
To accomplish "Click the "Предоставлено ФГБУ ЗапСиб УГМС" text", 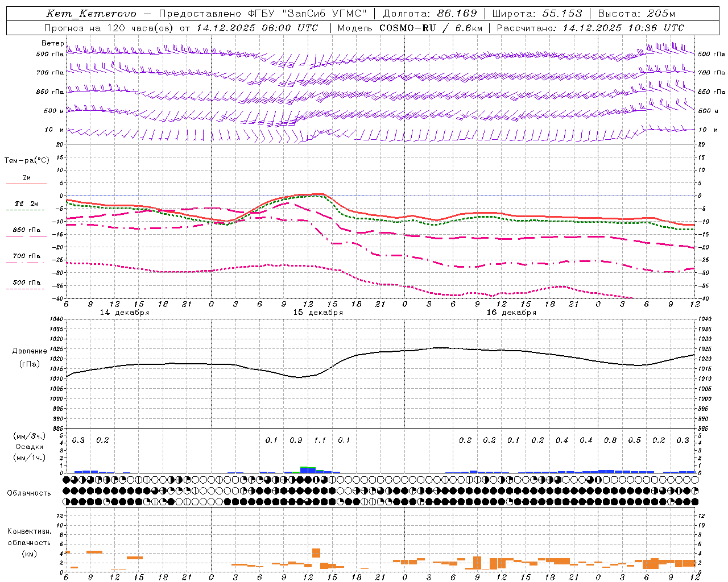I will pos(263,14).
